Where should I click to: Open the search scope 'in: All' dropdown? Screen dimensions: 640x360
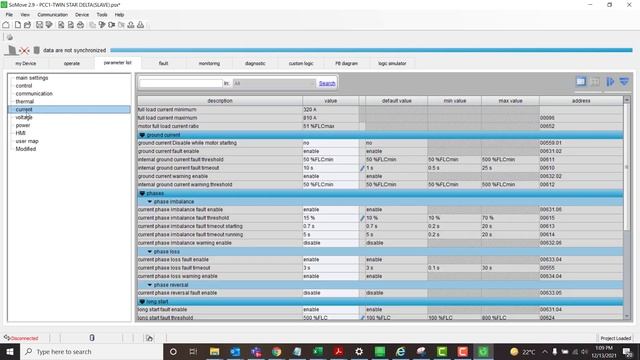click(274, 83)
